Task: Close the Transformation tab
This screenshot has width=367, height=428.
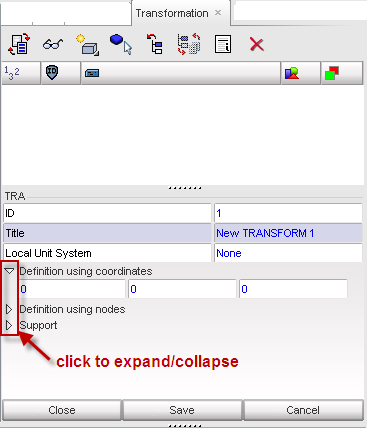Action: [218, 13]
